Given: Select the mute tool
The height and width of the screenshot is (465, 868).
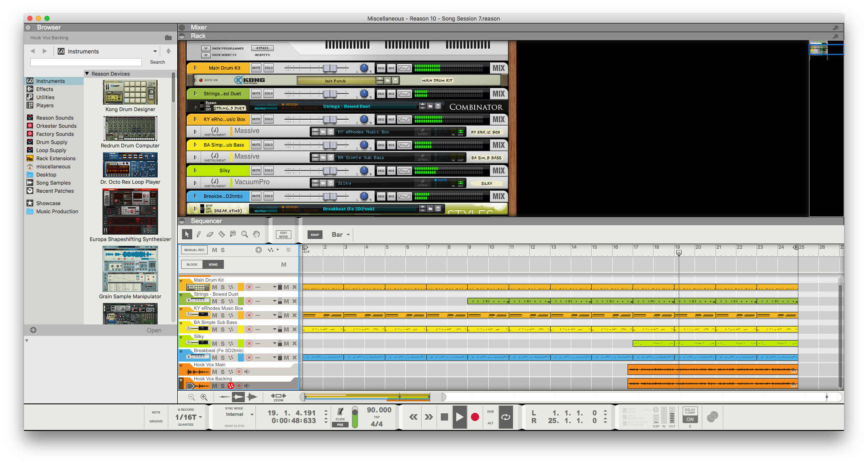Looking at the screenshot, I should point(233,234).
